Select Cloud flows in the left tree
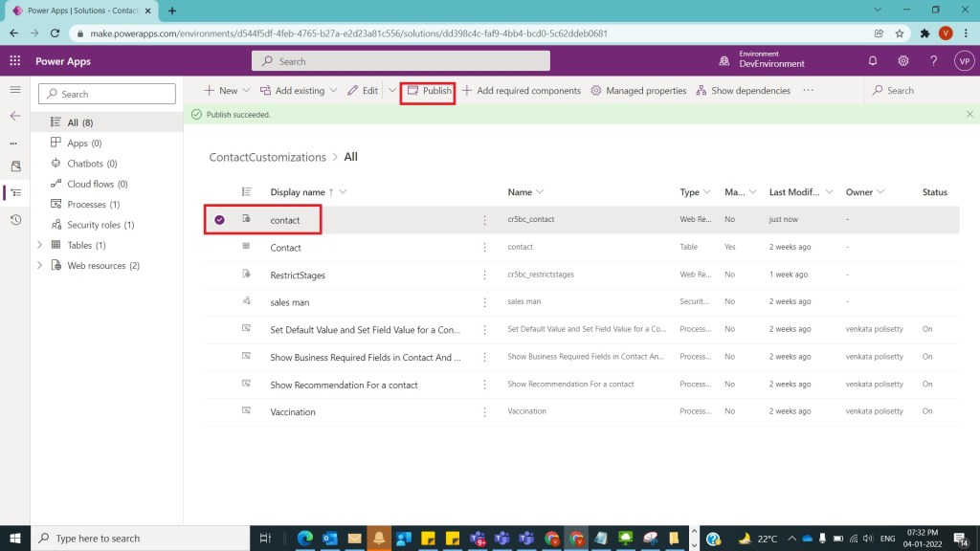The width and height of the screenshot is (980, 551). coord(97,184)
